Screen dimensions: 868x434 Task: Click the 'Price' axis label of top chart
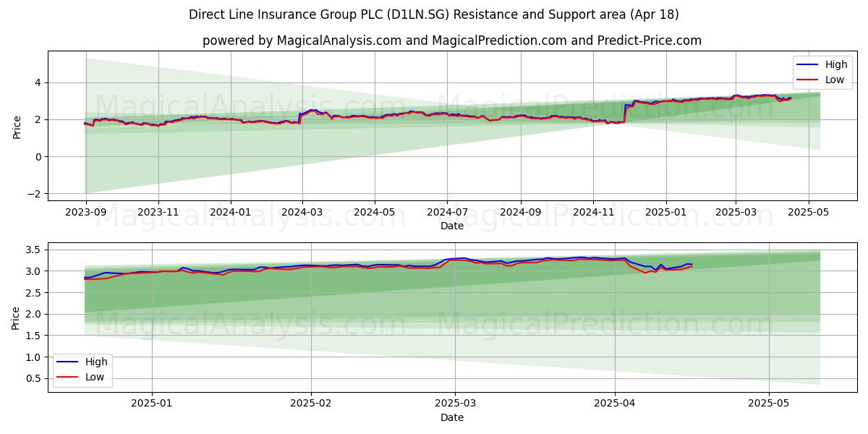coord(17,126)
